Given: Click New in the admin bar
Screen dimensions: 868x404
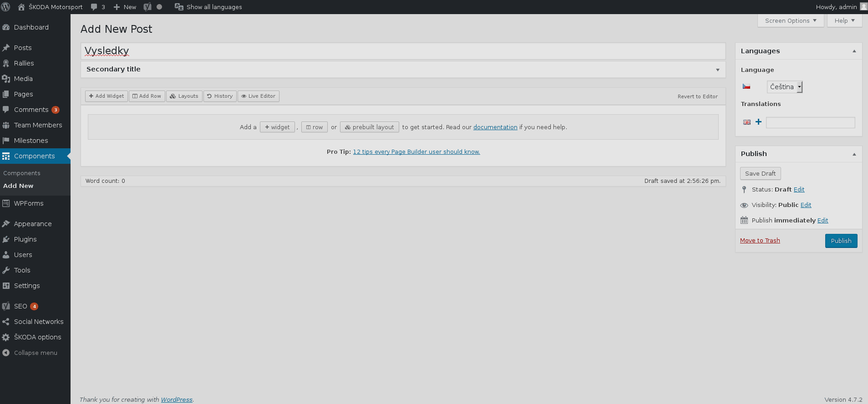Looking at the screenshot, I should pos(125,7).
